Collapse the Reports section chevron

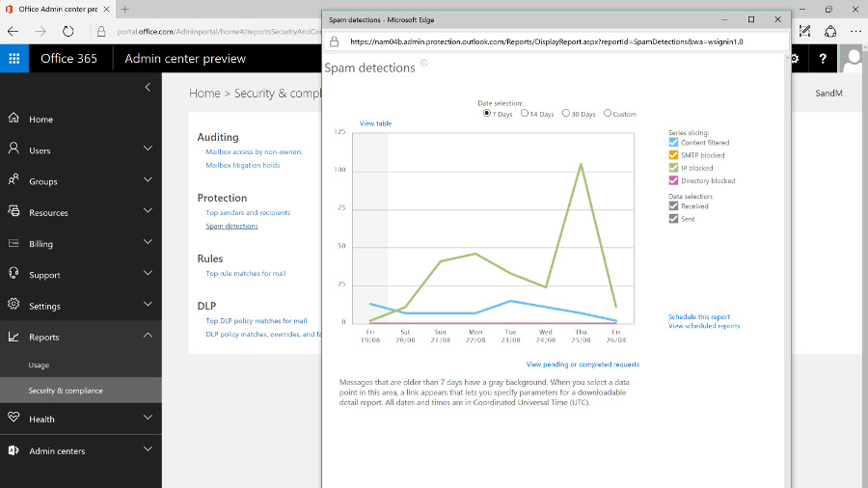point(148,335)
